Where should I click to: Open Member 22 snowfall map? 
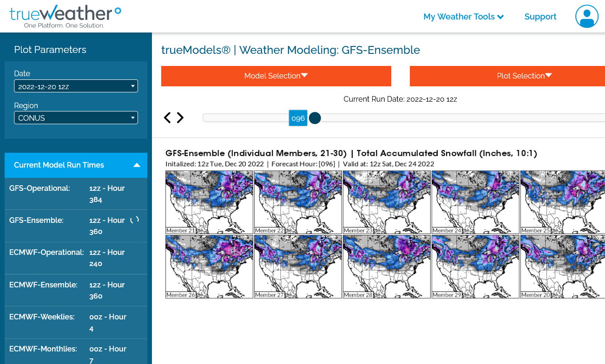tap(298, 202)
